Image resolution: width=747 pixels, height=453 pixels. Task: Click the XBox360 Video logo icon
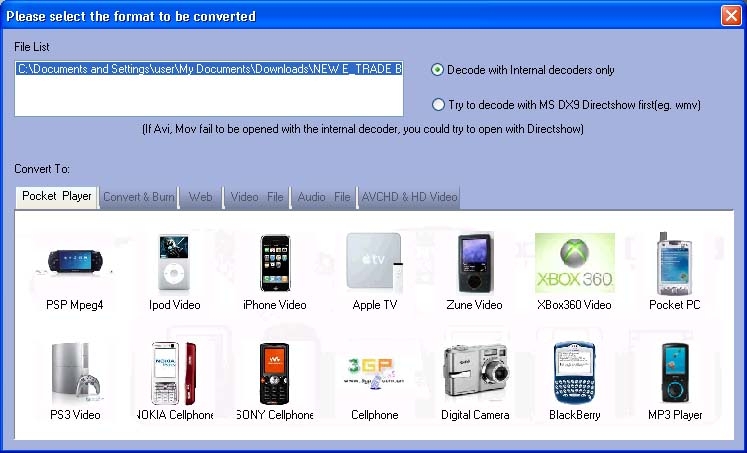[x=575, y=262]
